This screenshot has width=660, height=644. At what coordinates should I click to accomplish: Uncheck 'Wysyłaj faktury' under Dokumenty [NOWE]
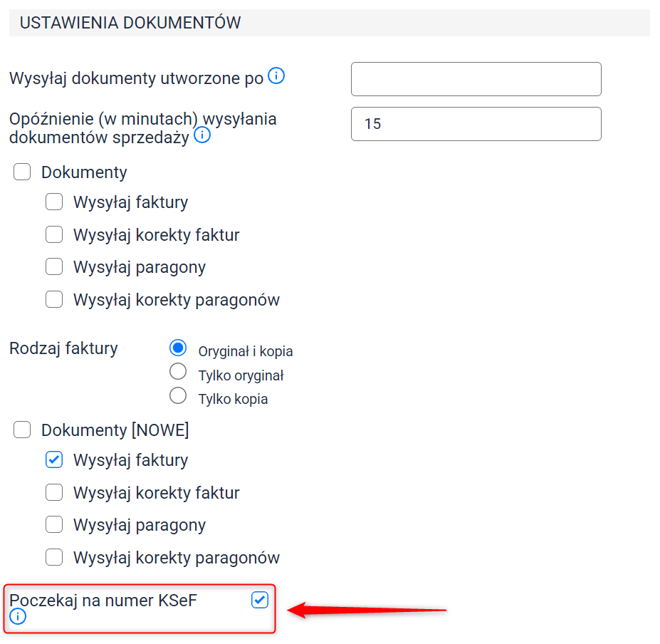click(x=54, y=459)
